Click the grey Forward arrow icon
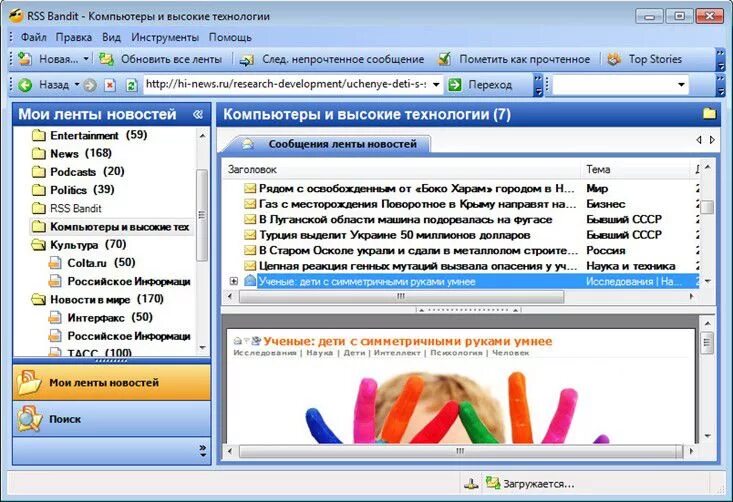733x502 pixels. 90,85
